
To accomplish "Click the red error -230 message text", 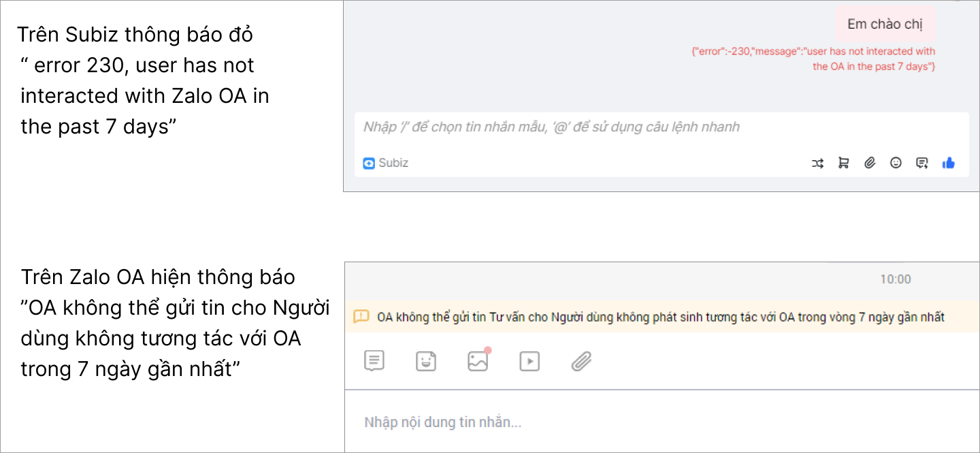I will point(813,59).
